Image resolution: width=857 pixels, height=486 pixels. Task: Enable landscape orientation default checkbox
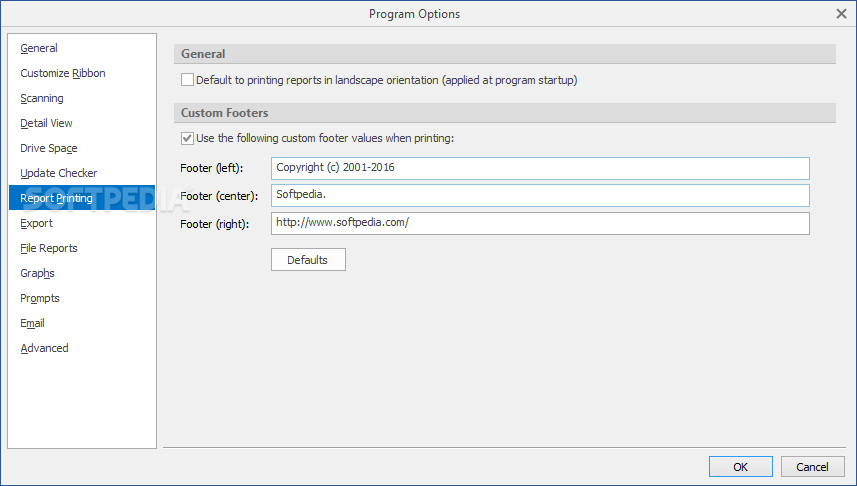click(x=187, y=80)
